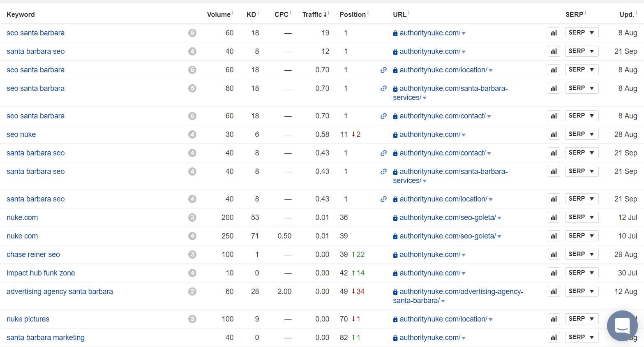Screen dimensions: 644x347
Task: Click the SERP features badge for seo nuke
Action: coord(192,134)
